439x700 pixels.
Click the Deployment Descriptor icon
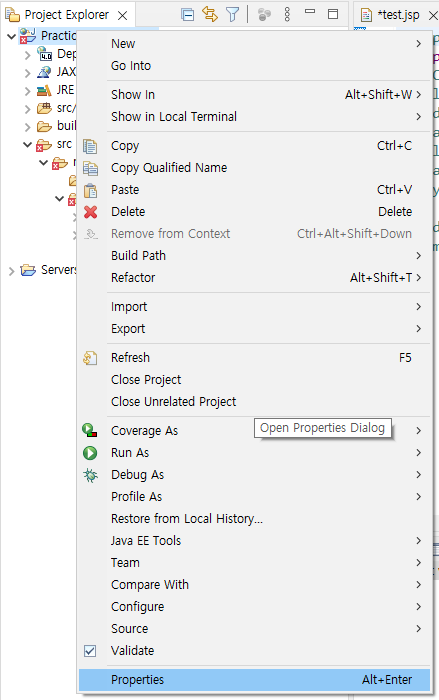pos(44,54)
